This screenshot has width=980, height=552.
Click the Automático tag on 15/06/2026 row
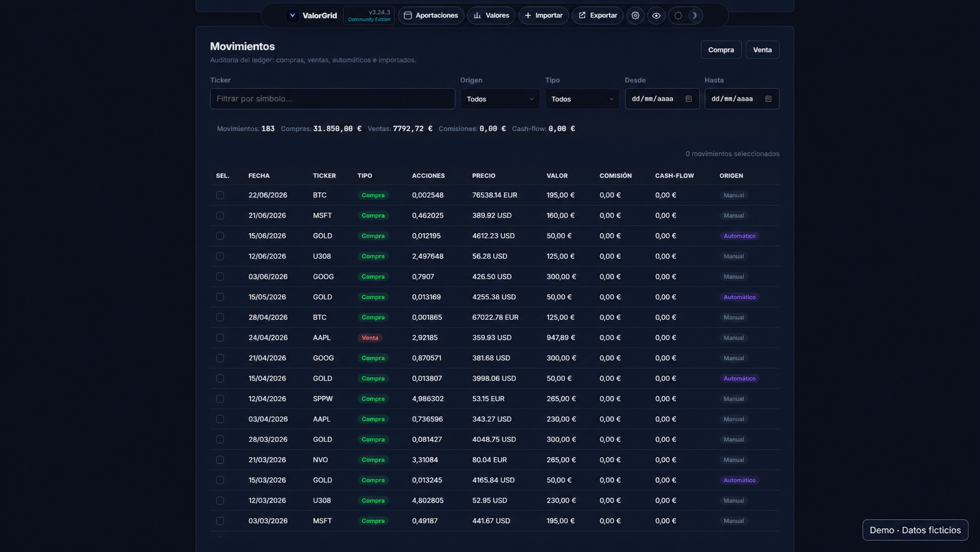click(739, 236)
